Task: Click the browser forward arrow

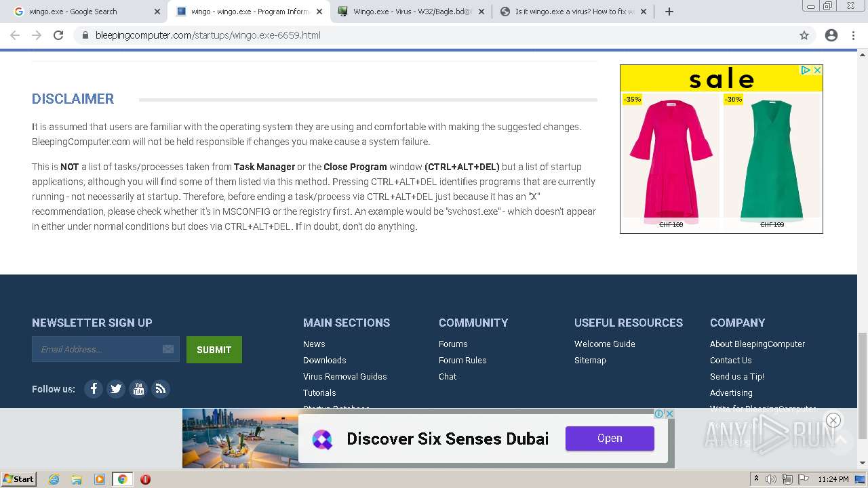Action: tap(37, 35)
